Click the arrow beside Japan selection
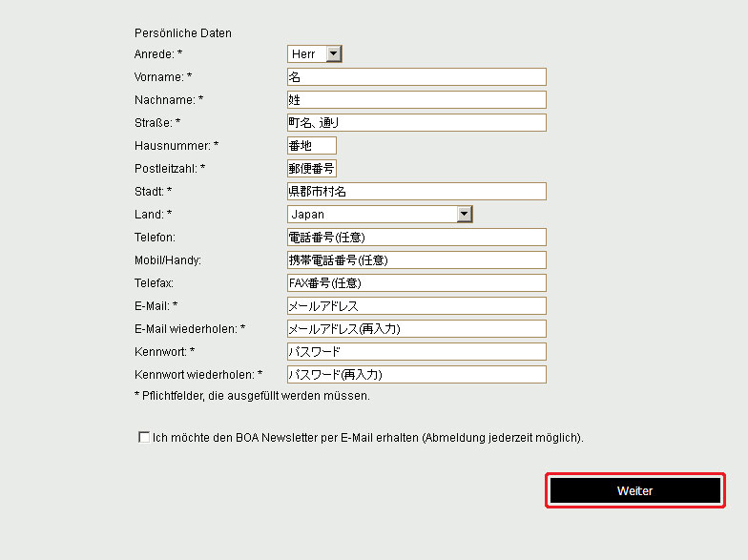 [465, 215]
